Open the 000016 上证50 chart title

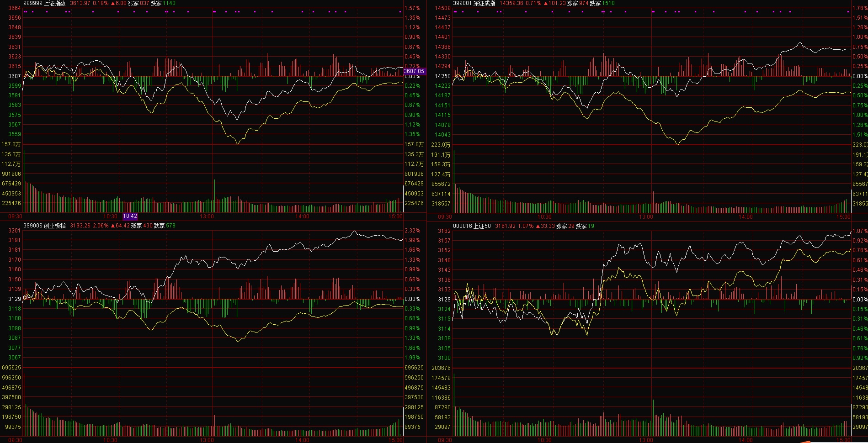(x=472, y=226)
